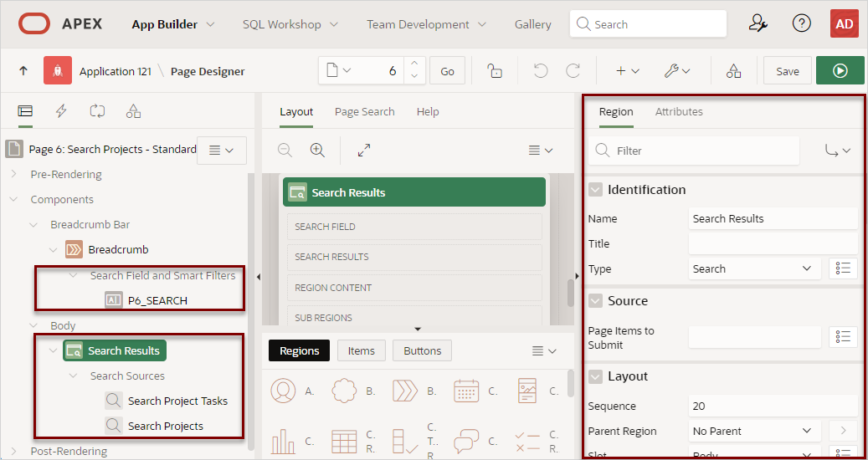868x460 pixels.
Task: Open the Utilities wrench menu
Action: (x=676, y=71)
